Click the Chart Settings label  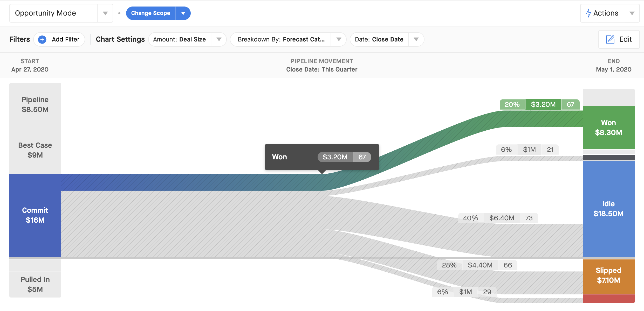[120, 39]
